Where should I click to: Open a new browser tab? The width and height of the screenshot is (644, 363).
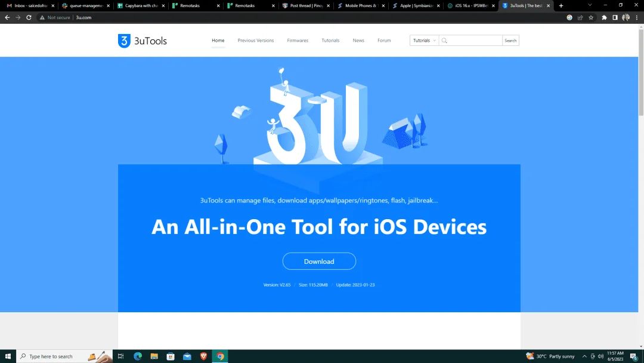tap(561, 6)
